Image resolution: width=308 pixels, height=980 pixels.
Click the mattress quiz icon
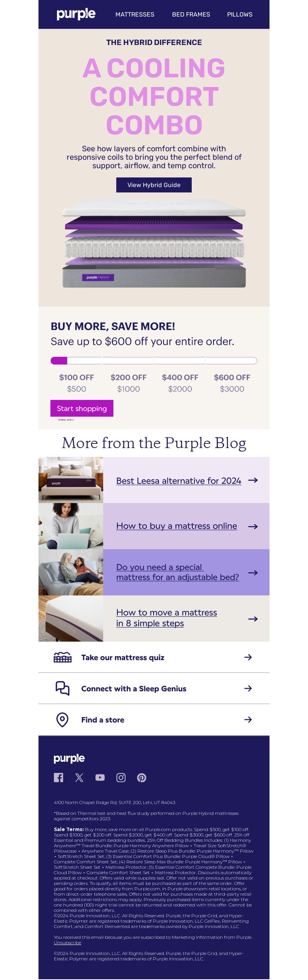pyautogui.click(x=62, y=657)
